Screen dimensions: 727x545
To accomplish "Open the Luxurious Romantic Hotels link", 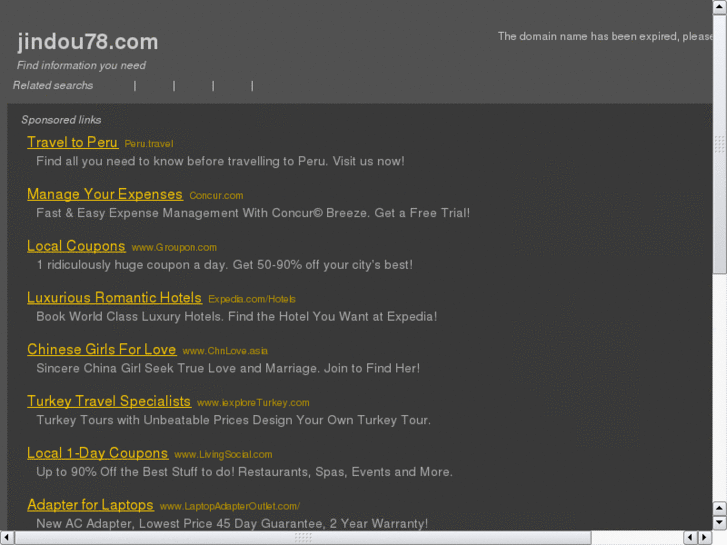I will coord(115,298).
